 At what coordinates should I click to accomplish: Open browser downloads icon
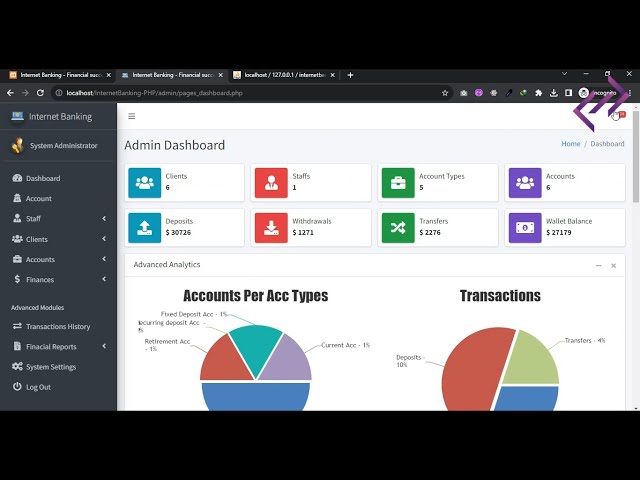click(x=553, y=93)
